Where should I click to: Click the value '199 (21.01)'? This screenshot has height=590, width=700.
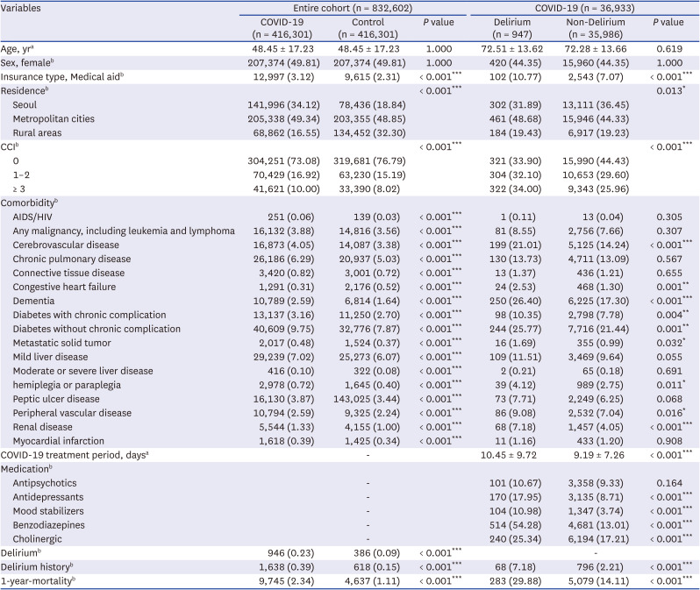(x=515, y=245)
